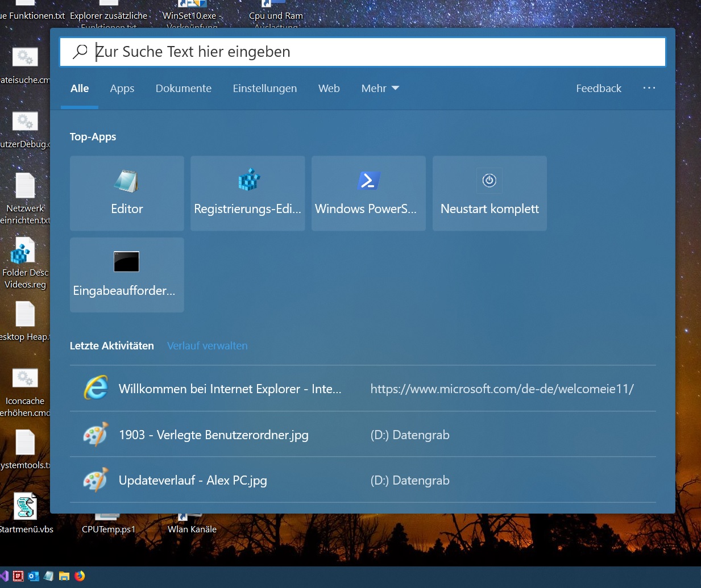Select Folder Desc Videos.reg desktop icon

pos(24,263)
